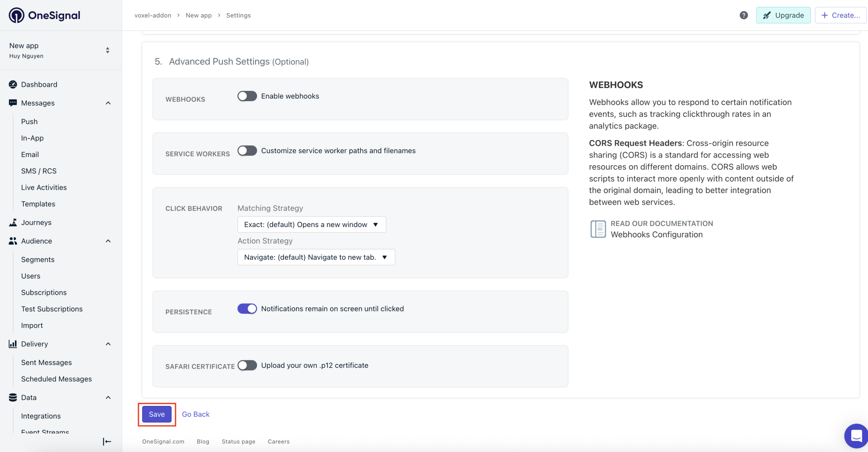Viewport: 868px width, 452px height.
Task: Collapse the Audience section chevron
Action: 108,241
